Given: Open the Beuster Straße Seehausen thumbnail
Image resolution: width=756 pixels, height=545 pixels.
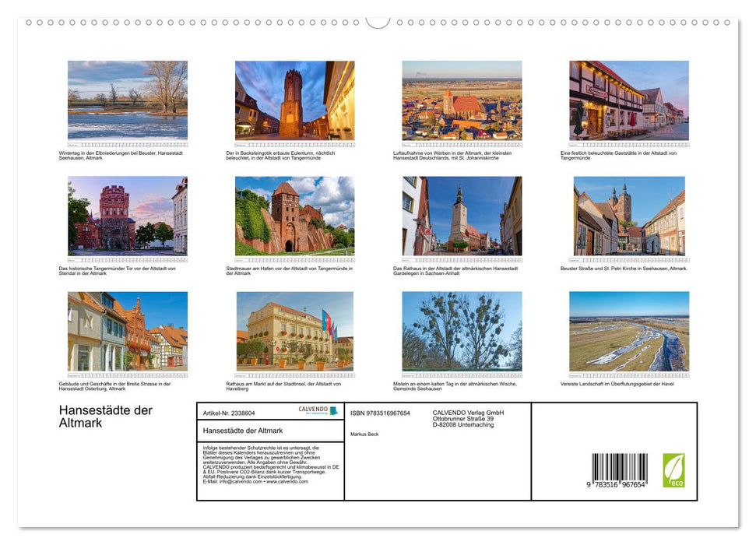Looking at the screenshot, I should (x=629, y=216).
